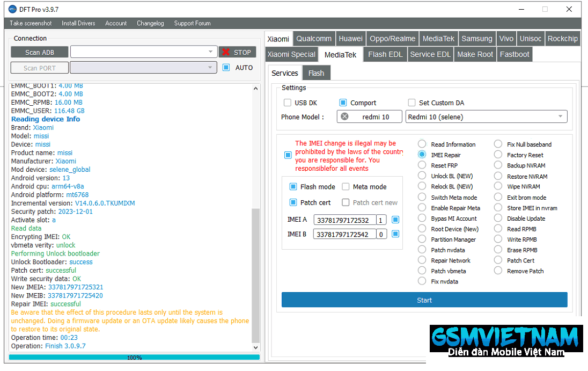Open Xiaomi Special sub-tab

(x=291, y=54)
